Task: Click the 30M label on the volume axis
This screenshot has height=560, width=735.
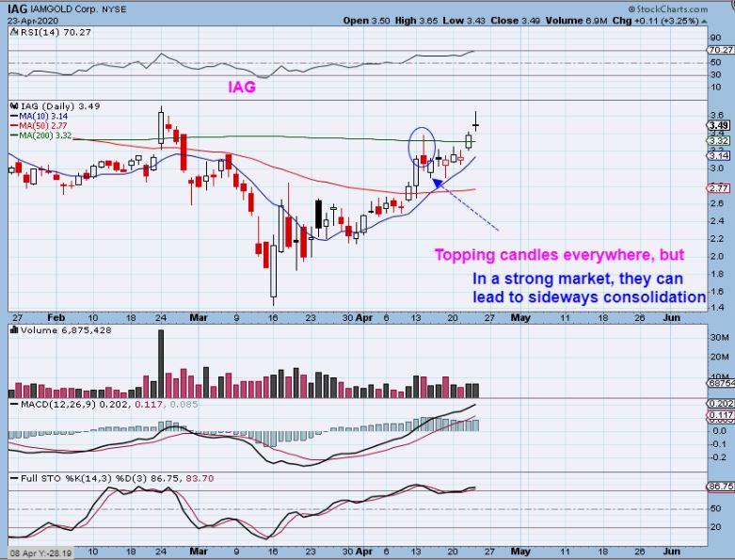Action: [720, 337]
